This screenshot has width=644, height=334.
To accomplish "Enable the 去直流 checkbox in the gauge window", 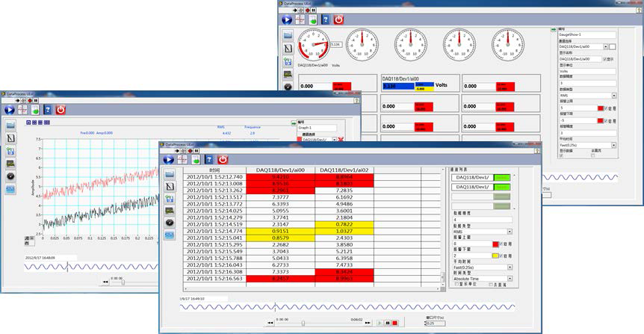I will tap(592, 155).
